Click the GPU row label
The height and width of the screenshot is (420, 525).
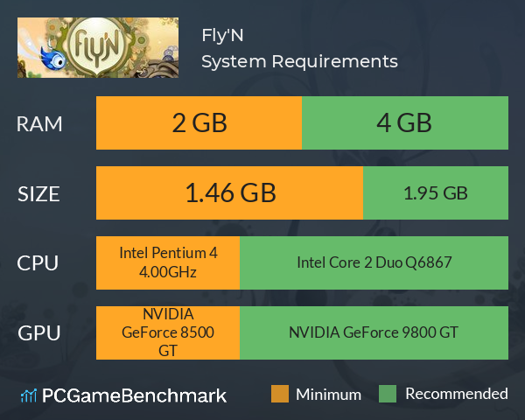point(39,333)
